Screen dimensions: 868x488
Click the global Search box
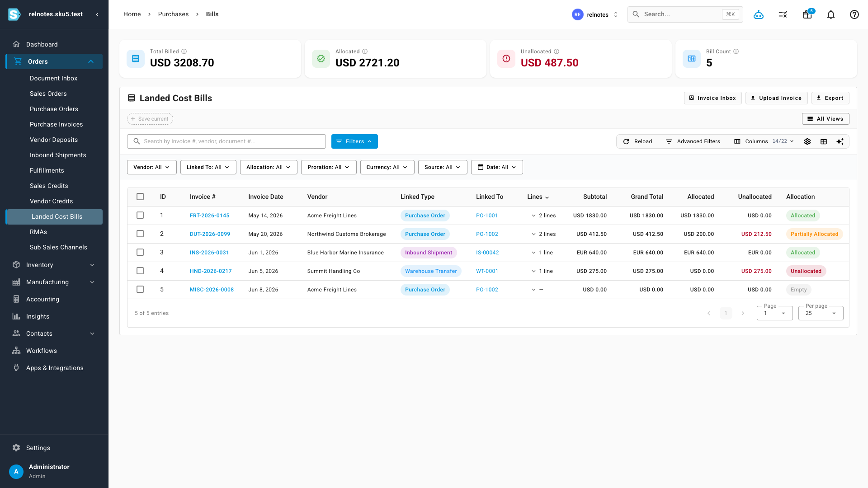pos(685,14)
